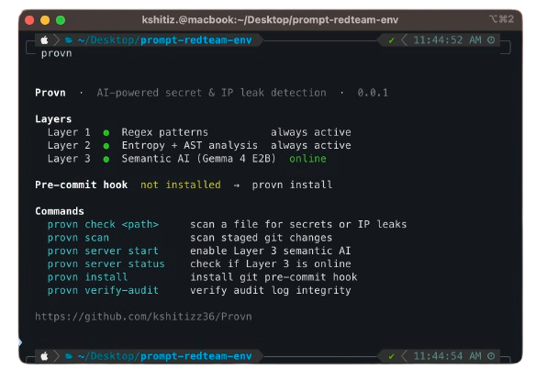Click the green status dot for Layer 3
Viewport: 536px width, 392px height.
click(106, 159)
